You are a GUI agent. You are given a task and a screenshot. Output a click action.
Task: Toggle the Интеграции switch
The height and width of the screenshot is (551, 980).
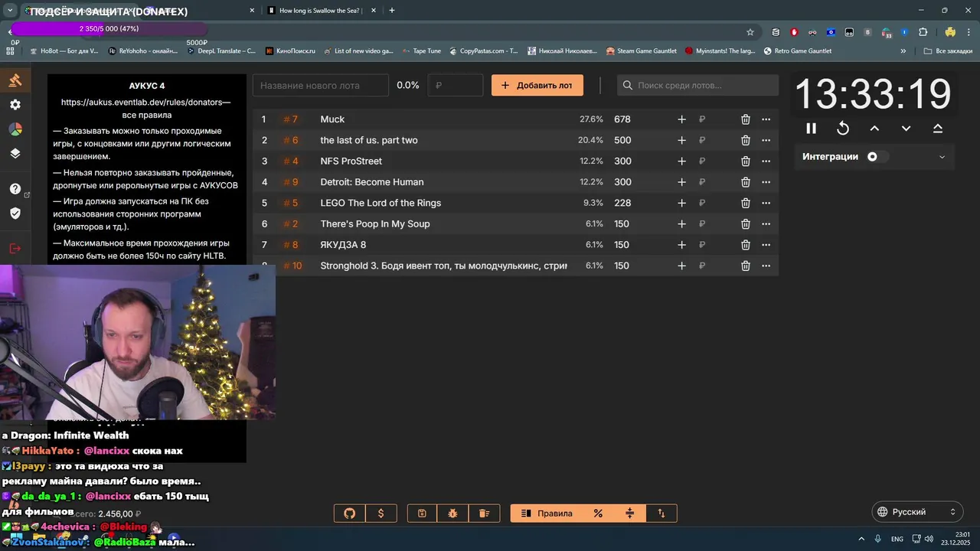pyautogui.click(x=877, y=157)
